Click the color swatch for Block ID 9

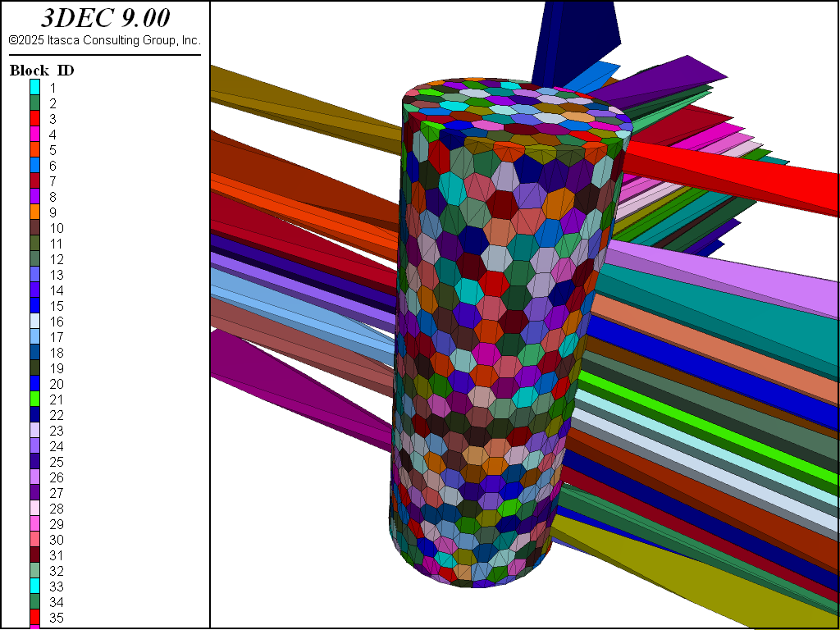click(x=34, y=212)
